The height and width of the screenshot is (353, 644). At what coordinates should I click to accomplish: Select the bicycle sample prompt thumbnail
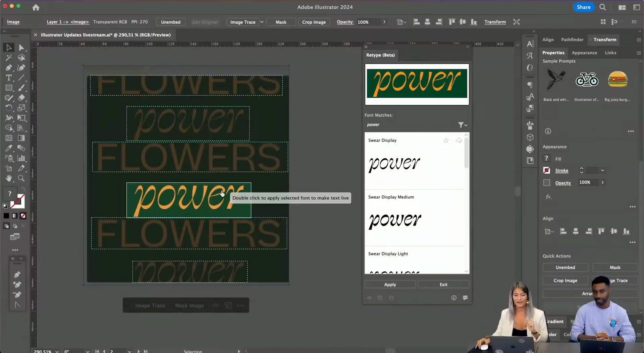(x=587, y=80)
